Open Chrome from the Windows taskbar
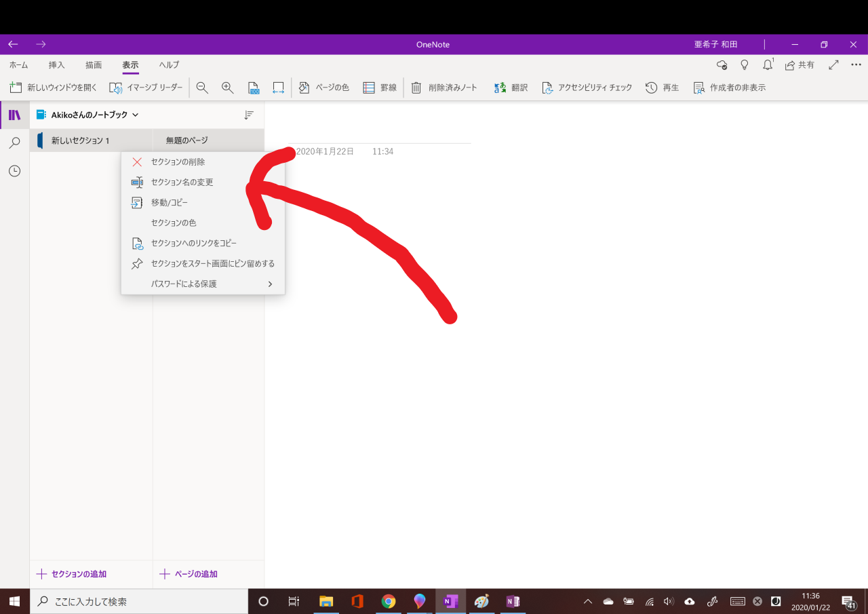The image size is (868, 614). [x=389, y=601]
